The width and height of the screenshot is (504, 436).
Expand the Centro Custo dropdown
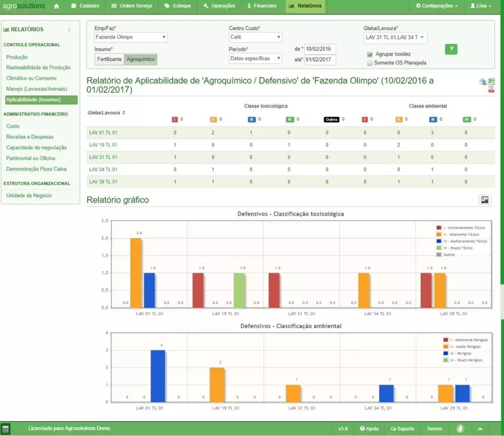[255, 37]
